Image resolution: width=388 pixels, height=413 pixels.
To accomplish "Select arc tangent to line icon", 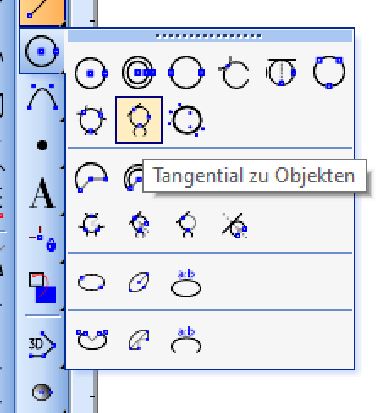I will [x=235, y=225].
